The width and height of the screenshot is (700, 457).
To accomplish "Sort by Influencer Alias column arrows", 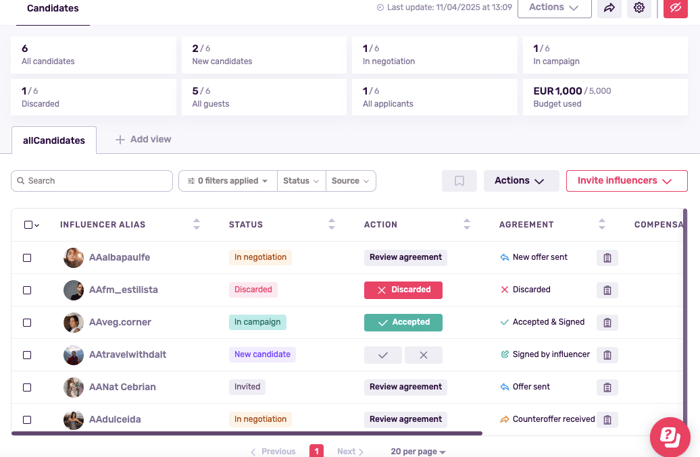I will tap(196, 225).
